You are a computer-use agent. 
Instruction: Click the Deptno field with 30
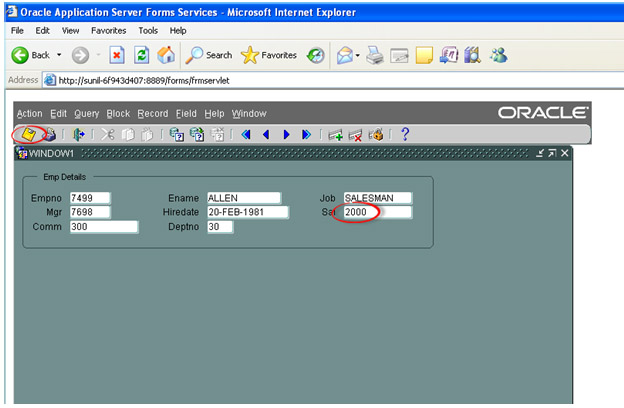click(x=220, y=226)
